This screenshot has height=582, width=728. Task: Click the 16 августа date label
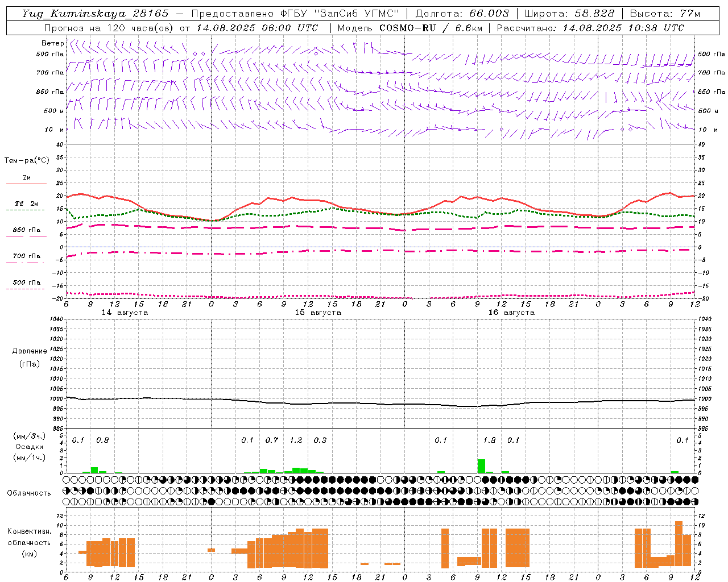[x=511, y=313]
